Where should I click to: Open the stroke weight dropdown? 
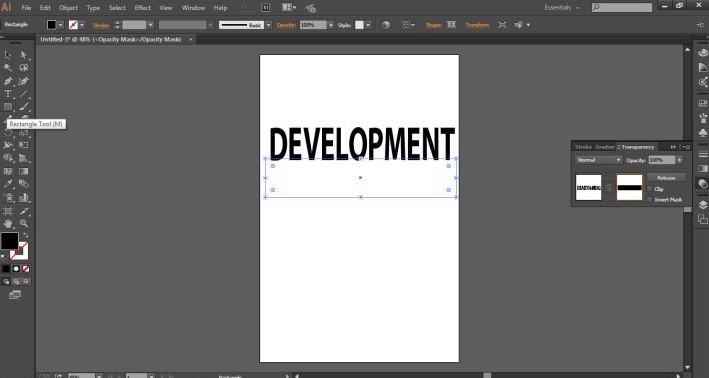[151, 25]
